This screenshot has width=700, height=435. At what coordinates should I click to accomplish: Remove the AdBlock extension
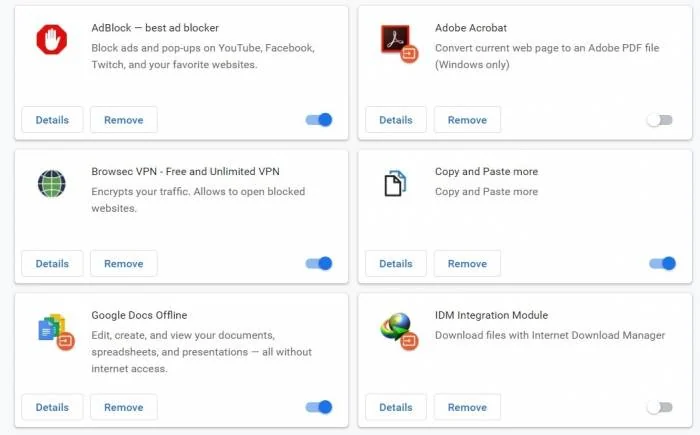(x=124, y=120)
